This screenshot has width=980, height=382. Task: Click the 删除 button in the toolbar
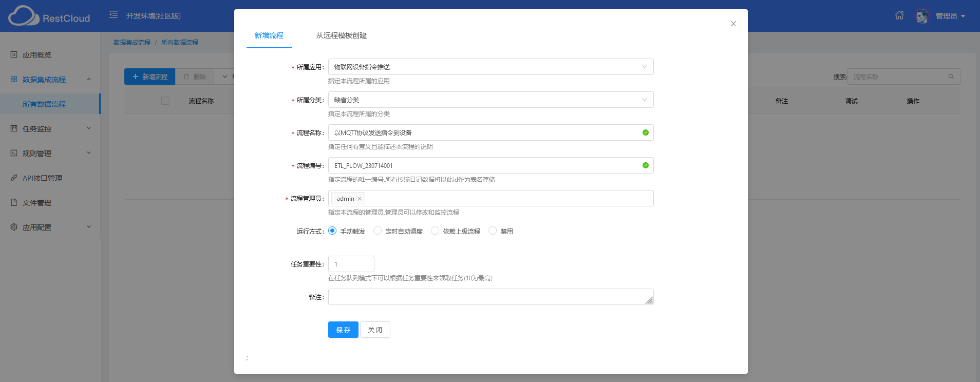click(195, 77)
